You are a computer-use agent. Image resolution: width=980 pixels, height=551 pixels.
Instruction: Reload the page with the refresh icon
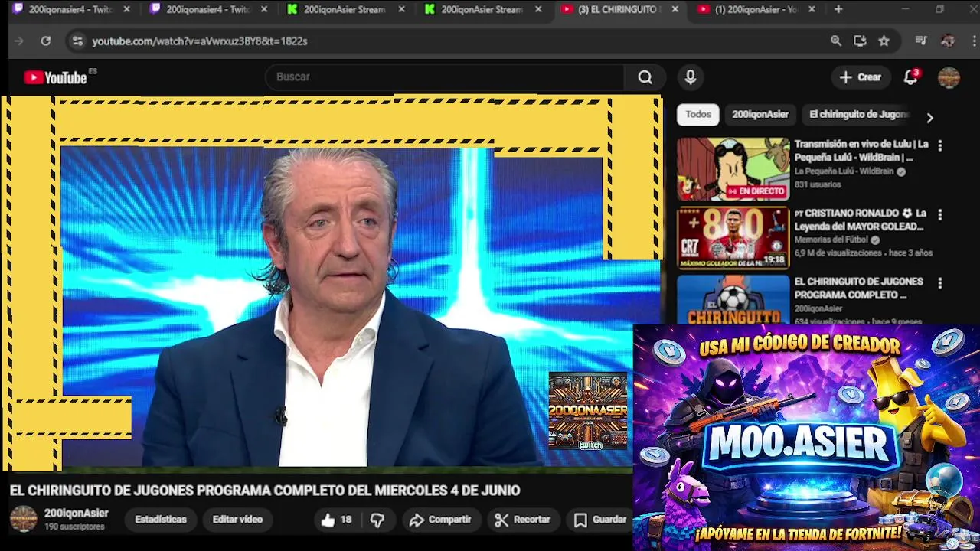pos(46,41)
